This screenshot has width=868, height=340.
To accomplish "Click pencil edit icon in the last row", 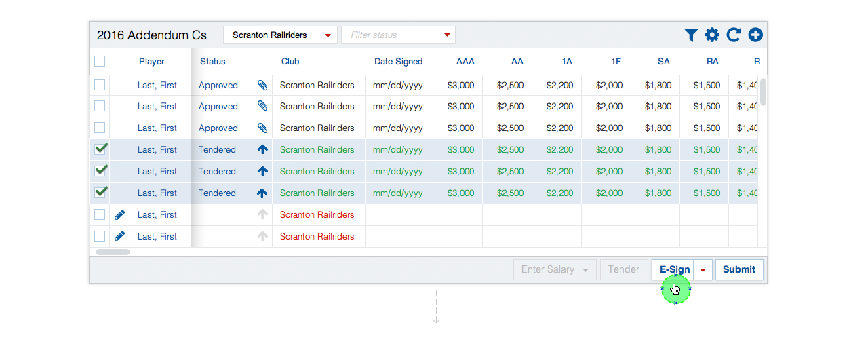I will (120, 237).
